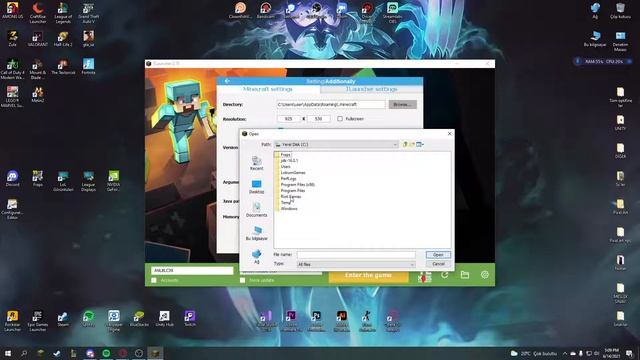Open Epic Games Launcher desktop icon
The width and height of the screenshot is (640, 360).
[x=38, y=321]
